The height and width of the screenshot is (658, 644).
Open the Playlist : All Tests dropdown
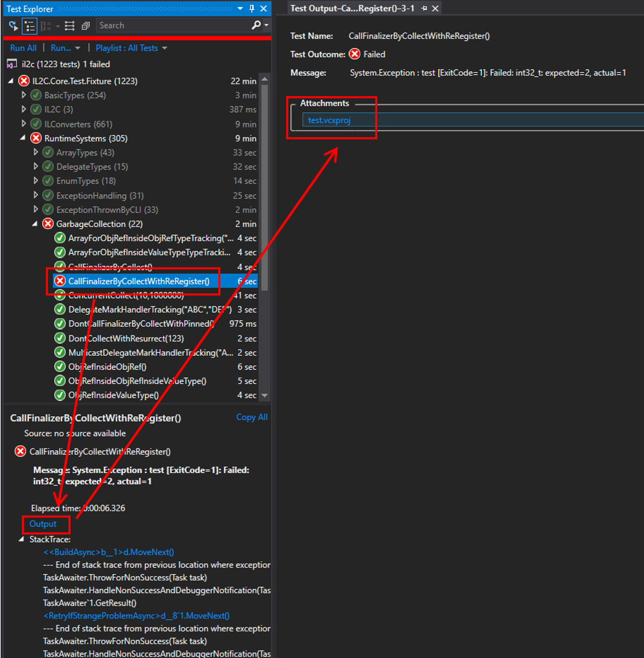(131, 48)
